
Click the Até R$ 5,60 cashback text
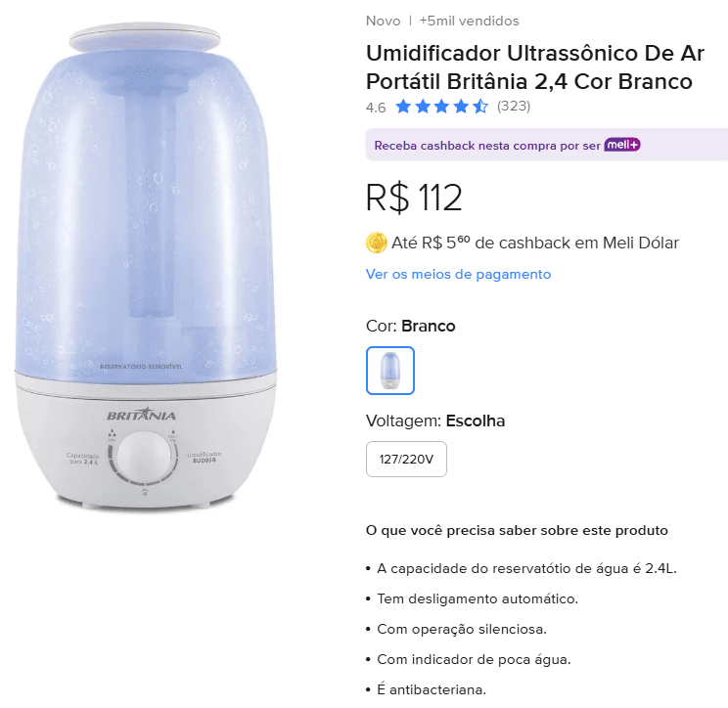(x=535, y=243)
